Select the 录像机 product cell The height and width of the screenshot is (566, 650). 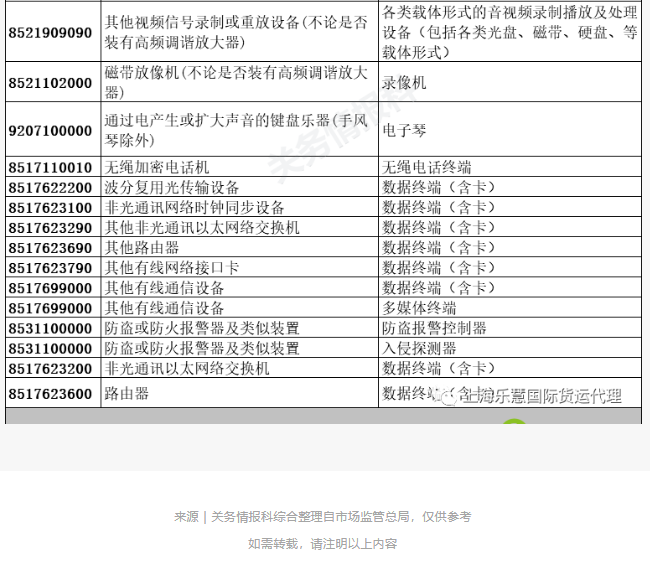click(404, 83)
